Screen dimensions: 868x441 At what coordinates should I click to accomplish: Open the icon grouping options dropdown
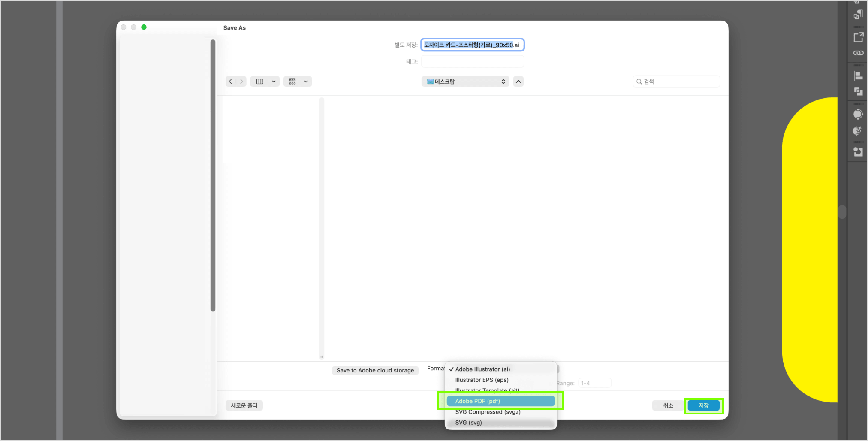coord(298,82)
